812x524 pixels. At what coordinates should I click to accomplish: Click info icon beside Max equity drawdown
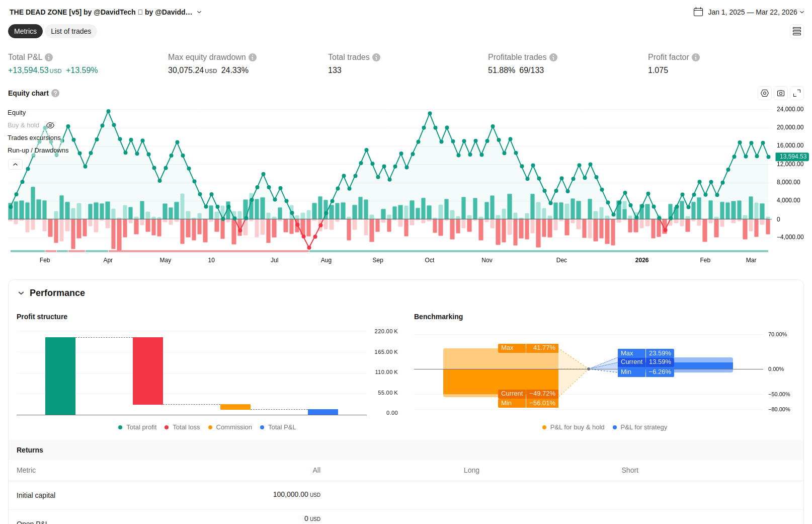pyautogui.click(x=253, y=57)
